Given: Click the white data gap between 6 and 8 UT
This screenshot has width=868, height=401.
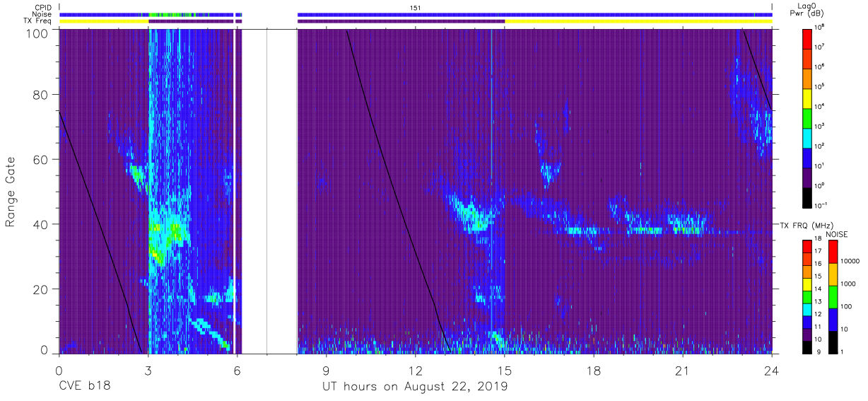Looking at the screenshot, I should point(269,191).
